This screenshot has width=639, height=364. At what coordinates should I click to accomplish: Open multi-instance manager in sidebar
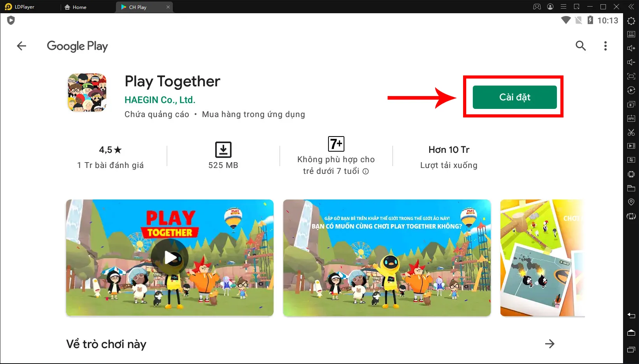631,104
